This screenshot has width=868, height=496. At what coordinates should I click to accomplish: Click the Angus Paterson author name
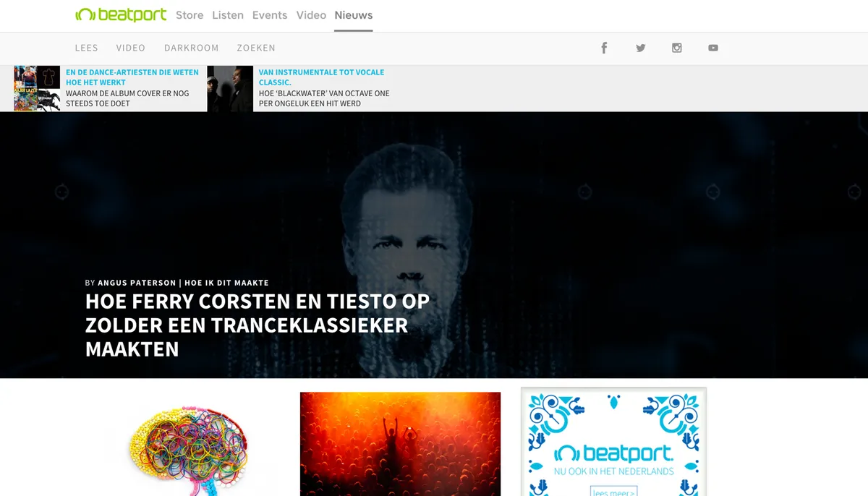[x=136, y=283]
